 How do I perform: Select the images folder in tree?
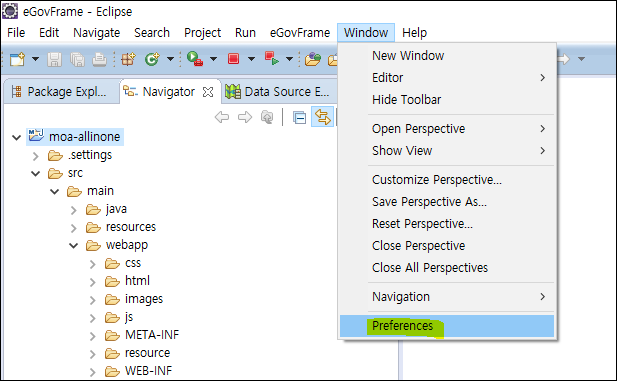(x=134, y=299)
